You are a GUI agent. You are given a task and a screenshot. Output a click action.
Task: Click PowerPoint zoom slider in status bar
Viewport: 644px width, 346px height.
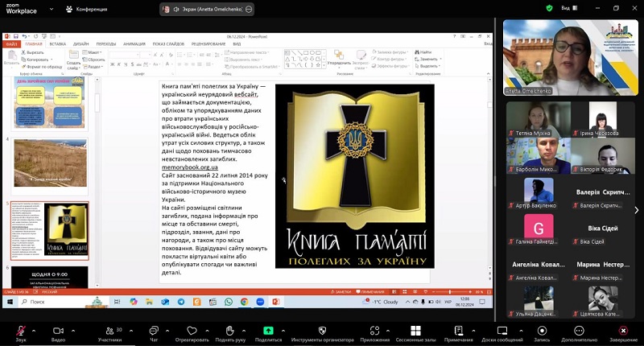coord(451,292)
